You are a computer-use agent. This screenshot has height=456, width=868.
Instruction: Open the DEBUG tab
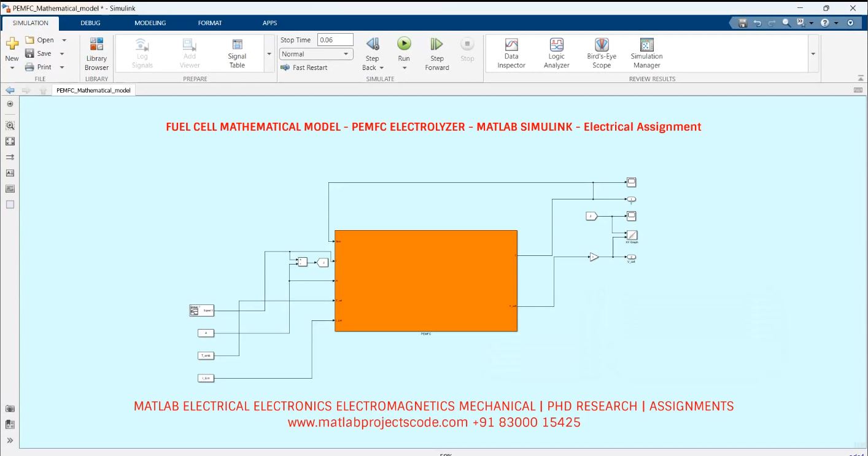[90, 23]
